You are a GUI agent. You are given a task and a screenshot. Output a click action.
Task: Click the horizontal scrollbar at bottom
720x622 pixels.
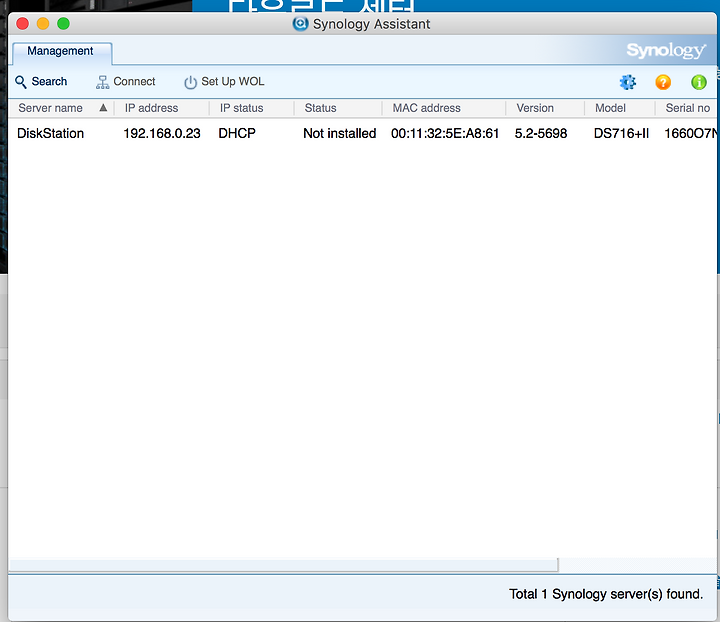[x=284, y=565]
